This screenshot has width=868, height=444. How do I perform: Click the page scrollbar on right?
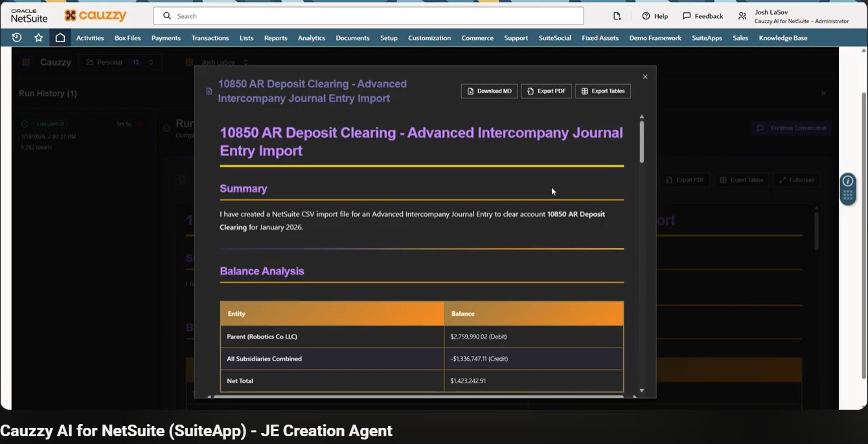click(863, 236)
